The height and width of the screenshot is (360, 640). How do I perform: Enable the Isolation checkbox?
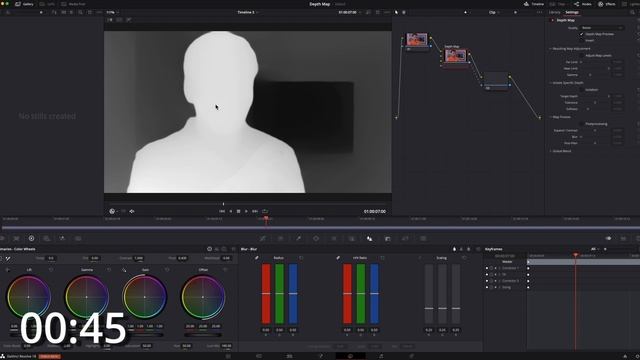pyautogui.click(x=582, y=90)
